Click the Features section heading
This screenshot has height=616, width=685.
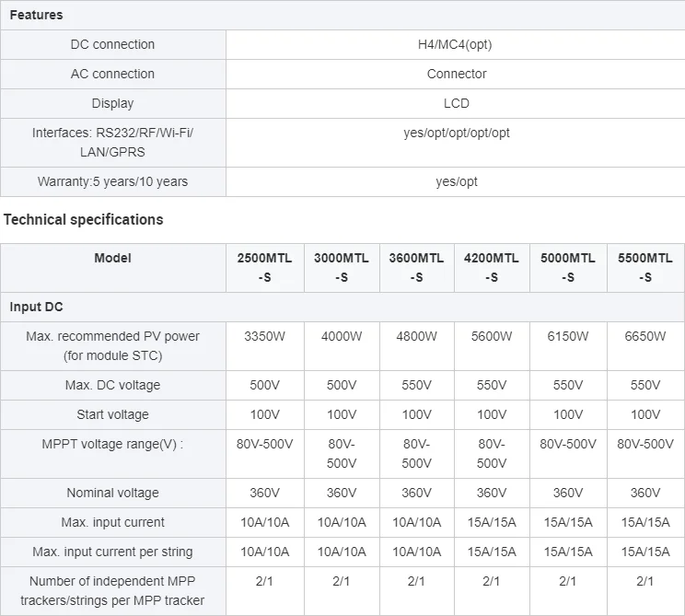pos(36,15)
